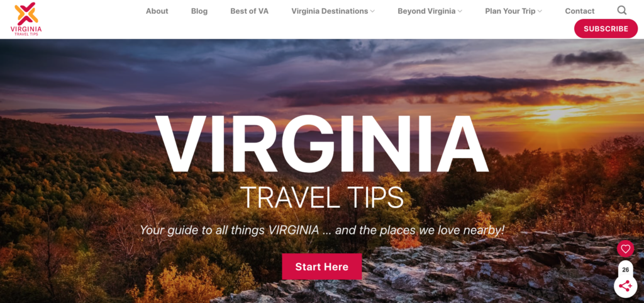Click the Beyond Virginia menu label
Image resolution: width=644 pixels, height=303 pixels.
pyautogui.click(x=426, y=11)
